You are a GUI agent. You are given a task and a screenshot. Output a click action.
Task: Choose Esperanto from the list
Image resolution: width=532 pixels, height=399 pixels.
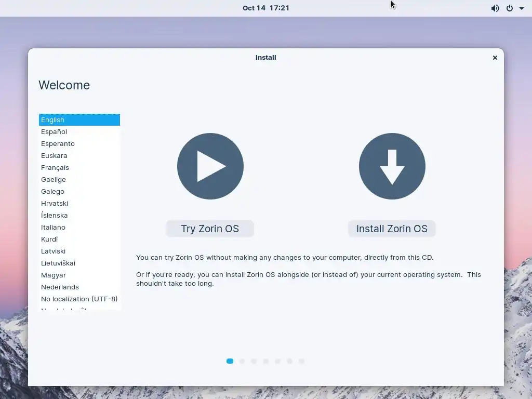coord(79,143)
